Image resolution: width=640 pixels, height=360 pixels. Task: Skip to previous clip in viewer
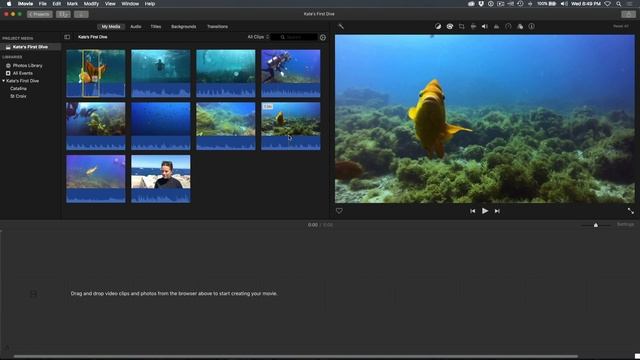(x=472, y=211)
